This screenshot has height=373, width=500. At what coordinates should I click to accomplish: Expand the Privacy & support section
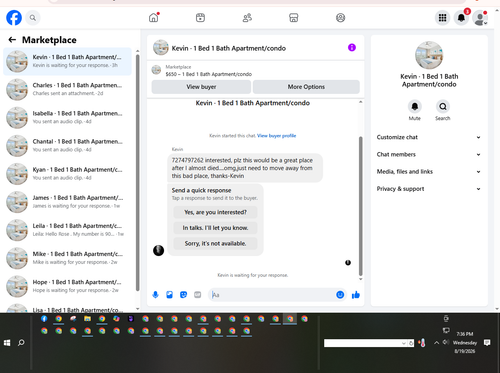point(429,189)
